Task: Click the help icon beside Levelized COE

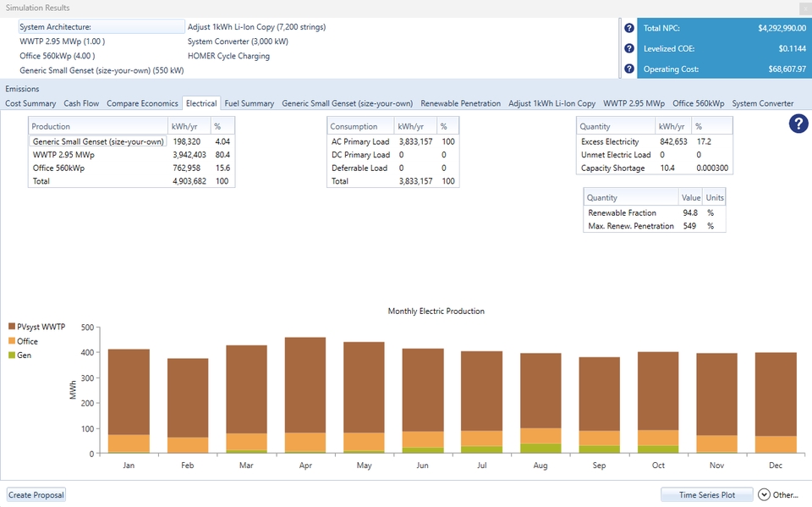Action: point(629,48)
